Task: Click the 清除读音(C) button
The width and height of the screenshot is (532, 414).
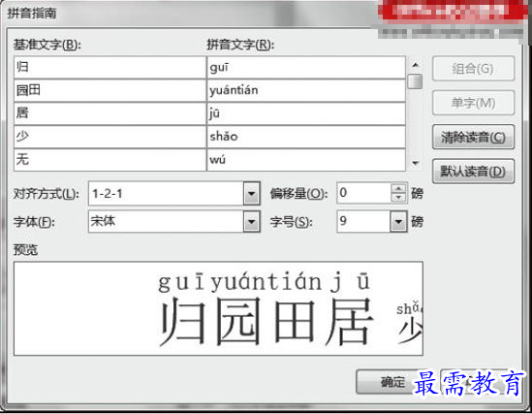Action: [x=473, y=137]
